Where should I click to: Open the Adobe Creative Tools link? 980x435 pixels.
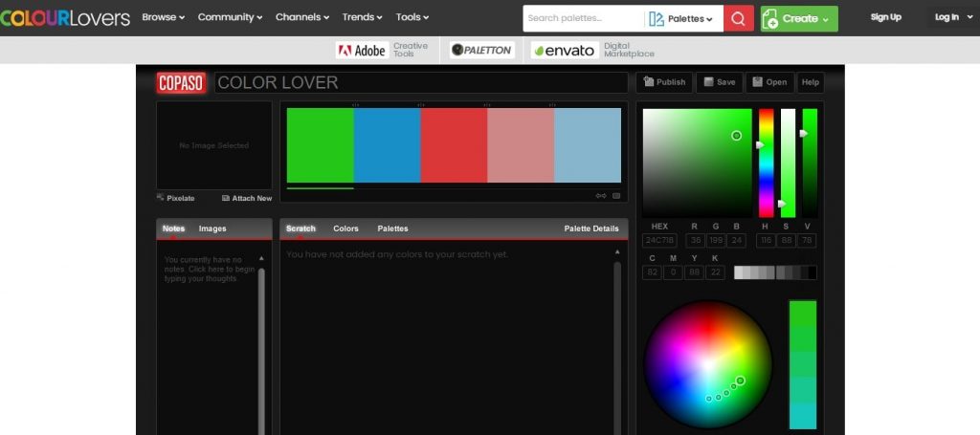coord(383,50)
